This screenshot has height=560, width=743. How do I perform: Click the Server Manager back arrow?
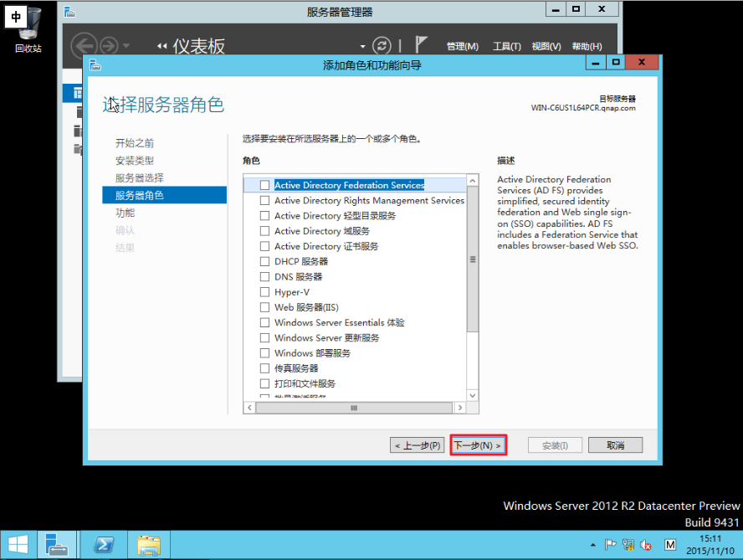[x=84, y=46]
